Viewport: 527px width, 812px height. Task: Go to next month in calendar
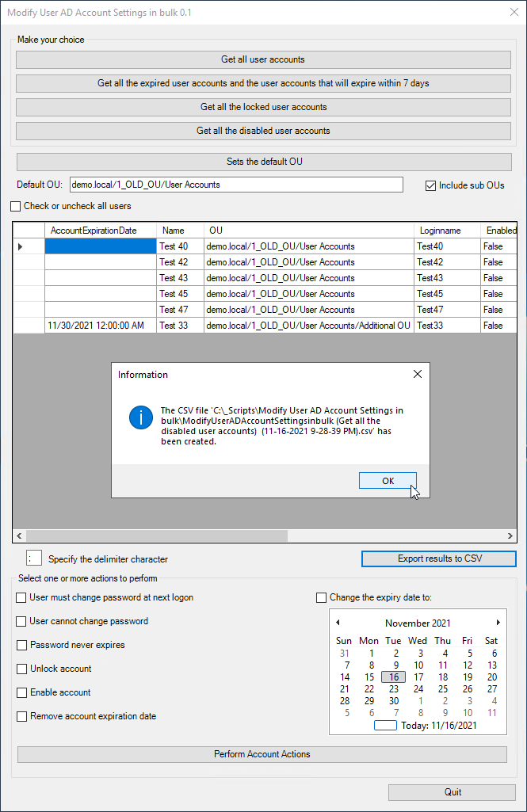(x=498, y=623)
